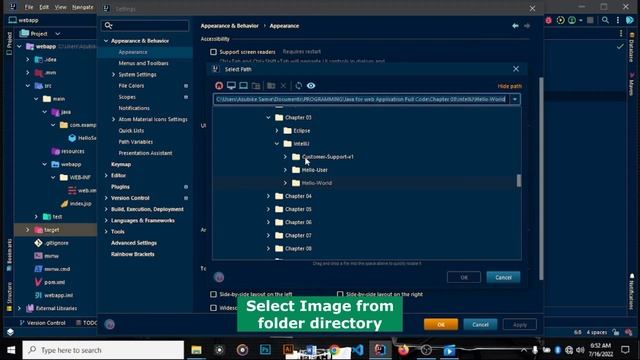Open Plugins settings page
This screenshot has width=640, height=360.
coord(120,187)
